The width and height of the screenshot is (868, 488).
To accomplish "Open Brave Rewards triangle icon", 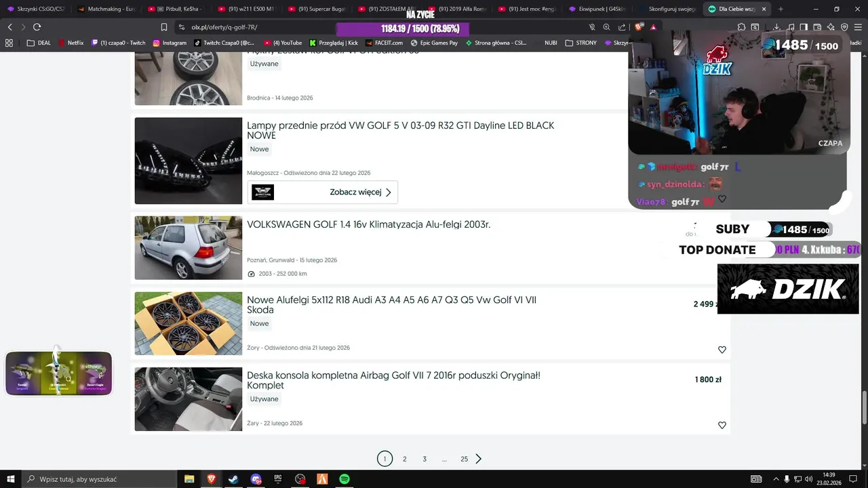I will (653, 27).
